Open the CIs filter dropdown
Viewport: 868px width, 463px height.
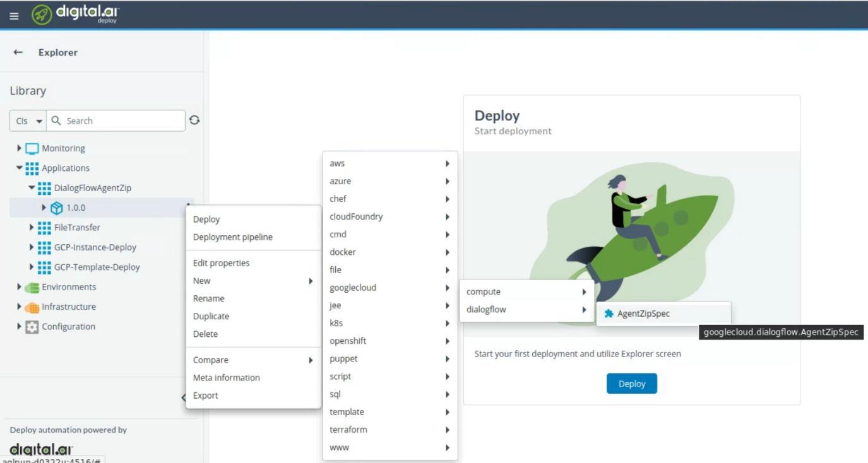(28, 120)
